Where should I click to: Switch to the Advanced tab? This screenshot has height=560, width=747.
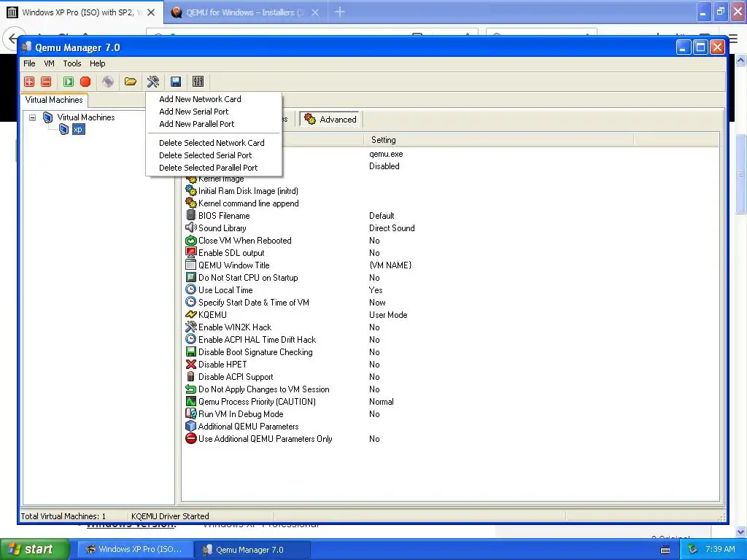[330, 119]
